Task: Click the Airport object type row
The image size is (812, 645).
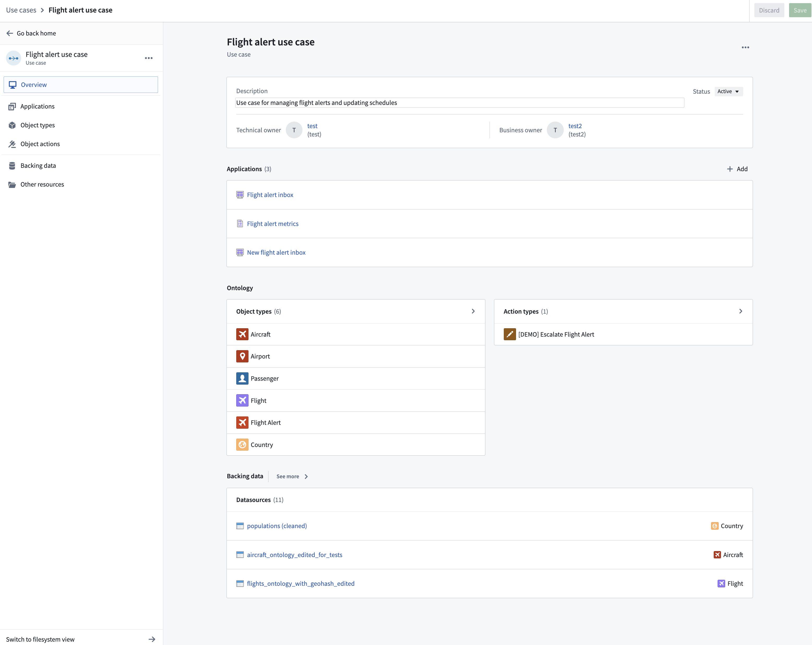Action: (x=355, y=356)
